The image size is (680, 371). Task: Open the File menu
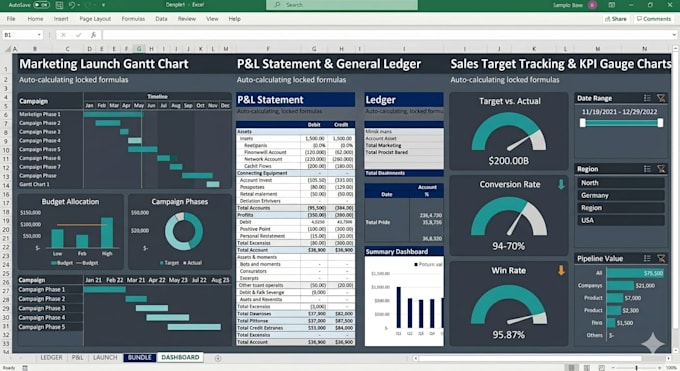pos(11,19)
